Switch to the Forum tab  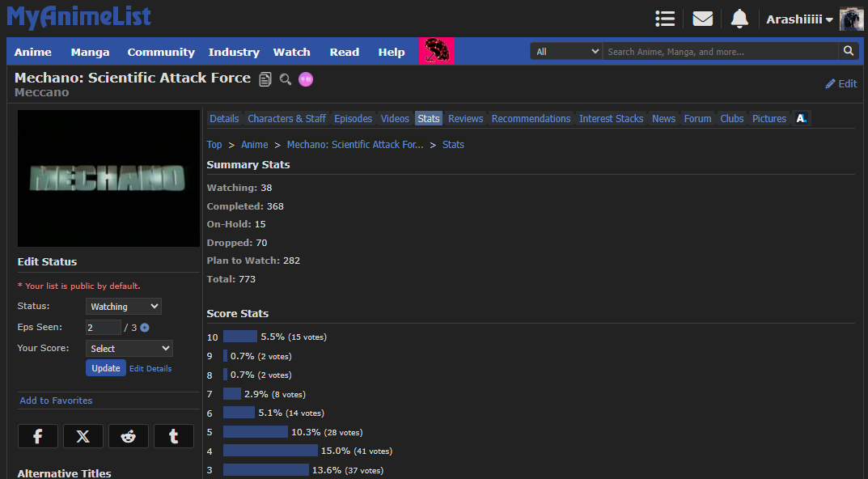click(x=697, y=118)
